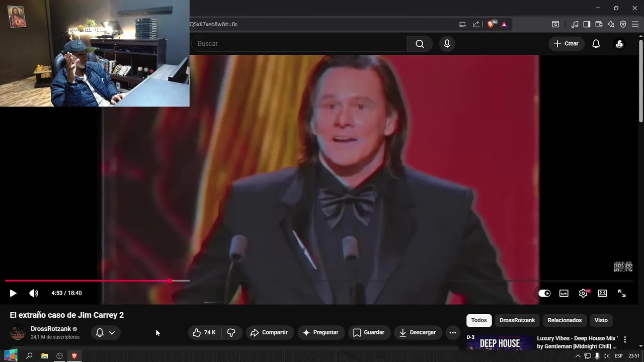Turn on subtitles with the captions icon
The image size is (644, 362).
(564, 293)
